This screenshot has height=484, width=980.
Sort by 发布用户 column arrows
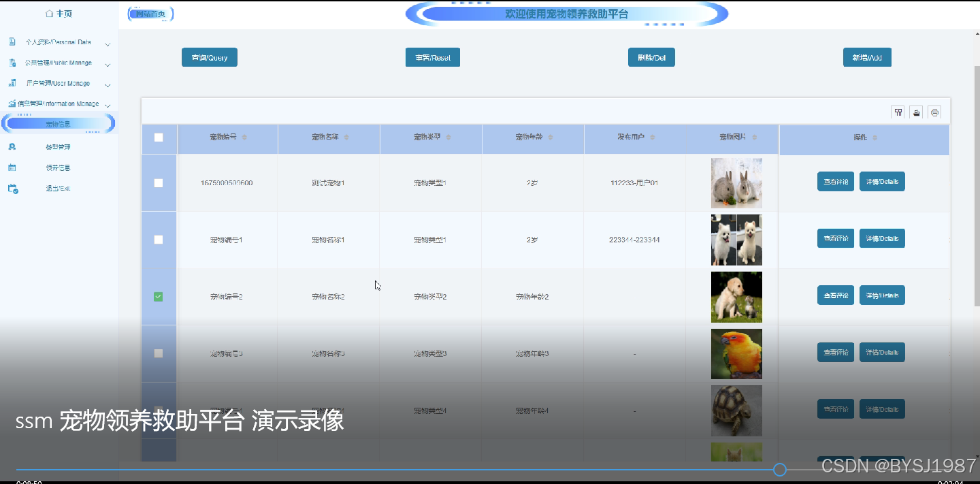653,138
